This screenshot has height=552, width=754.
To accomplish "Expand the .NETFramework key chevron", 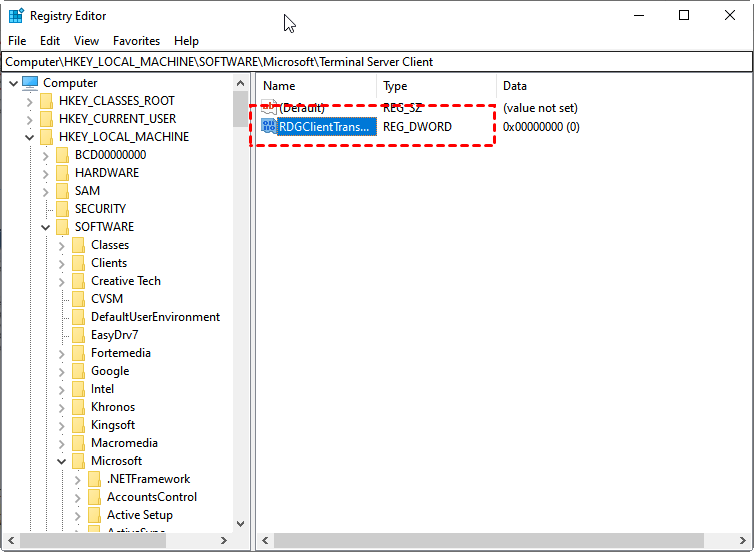I will coord(77,479).
